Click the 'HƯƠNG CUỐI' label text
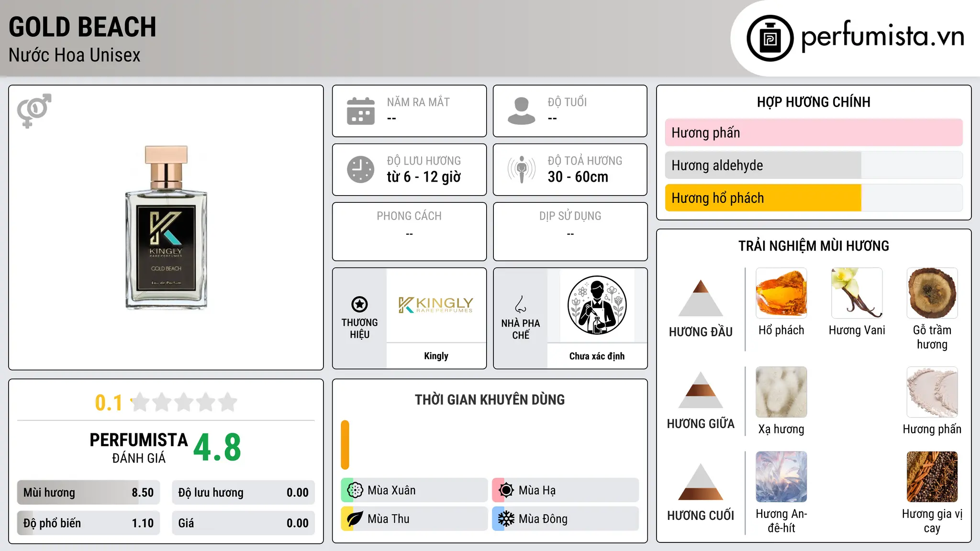The image size is (980, 551). coord(701,516)
